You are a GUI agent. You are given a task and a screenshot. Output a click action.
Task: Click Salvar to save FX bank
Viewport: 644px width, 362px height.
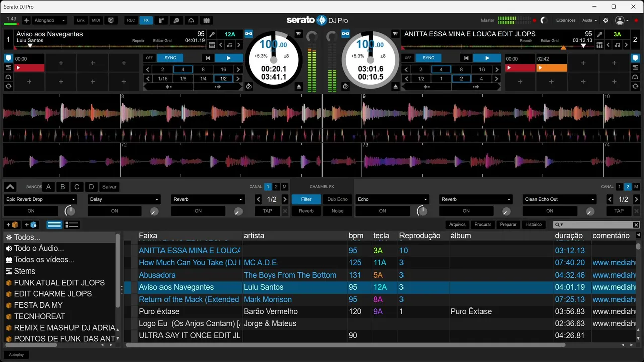coord(109,187)
